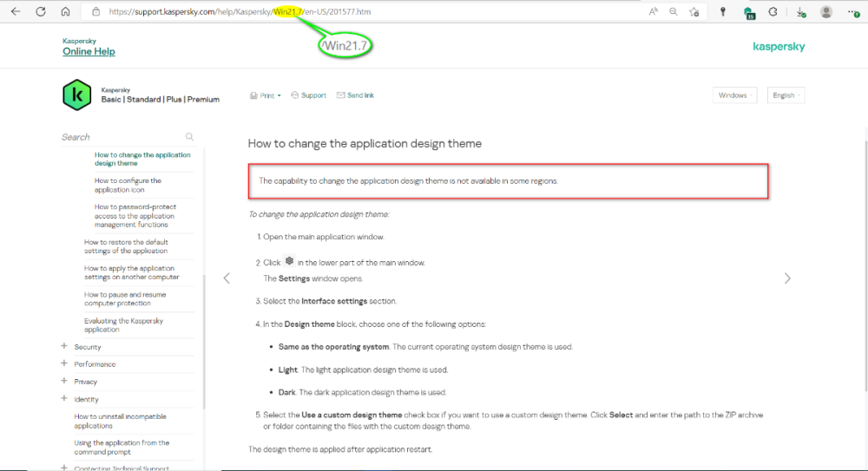The image size is (868, 471).
Task: Select the Privacy topic label
Action: (85, 382)
